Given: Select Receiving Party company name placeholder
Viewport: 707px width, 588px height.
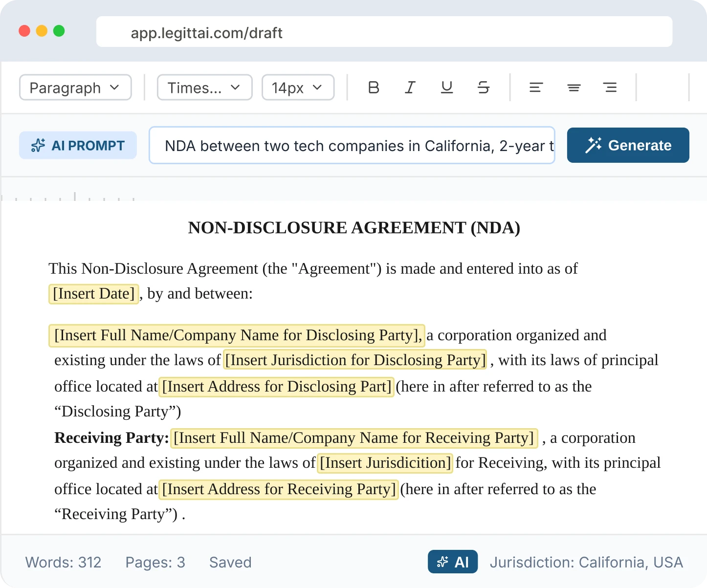Looking at the screenshot, I should [354, 438].
